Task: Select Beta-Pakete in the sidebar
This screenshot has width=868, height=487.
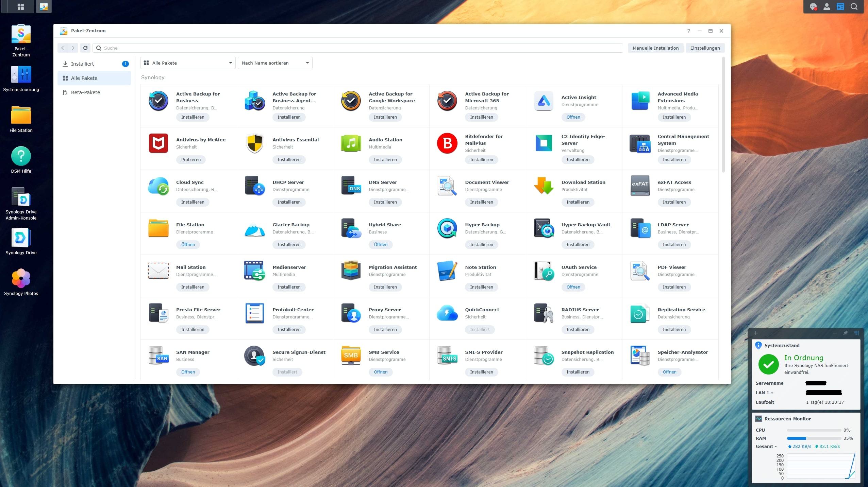Action: point(94,92)
